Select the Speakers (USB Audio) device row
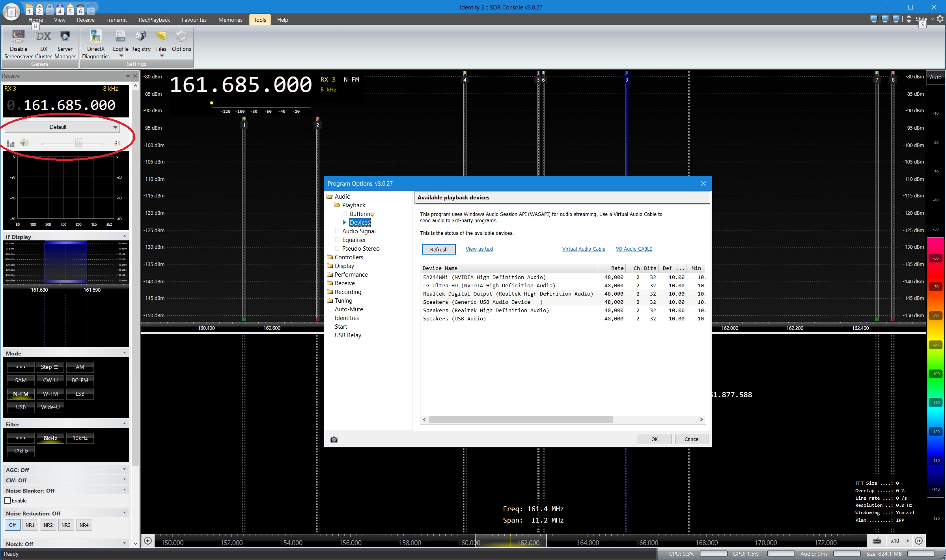The image size is (946, 560). [x=454, y=319]
